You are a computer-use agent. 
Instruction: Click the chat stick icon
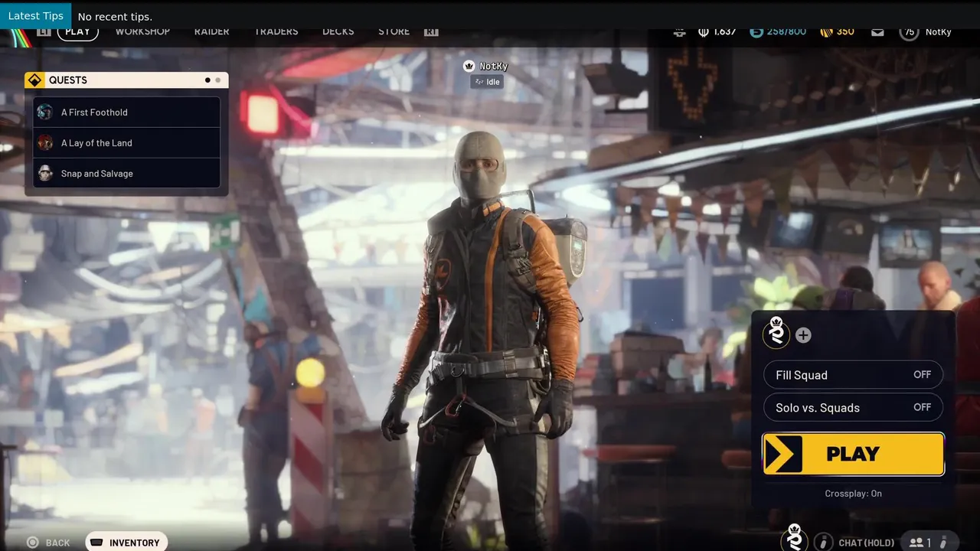point(823,542)
